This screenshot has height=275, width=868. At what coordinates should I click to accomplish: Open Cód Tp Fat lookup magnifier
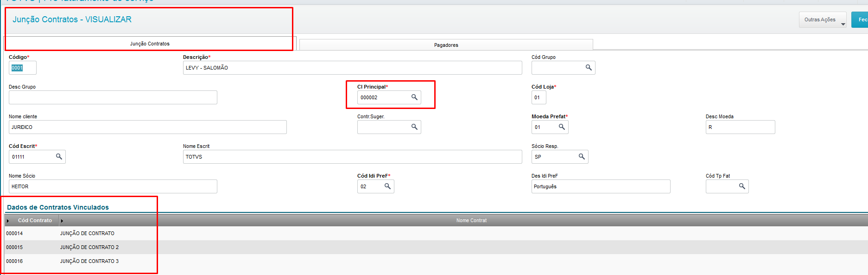[742, 186]
